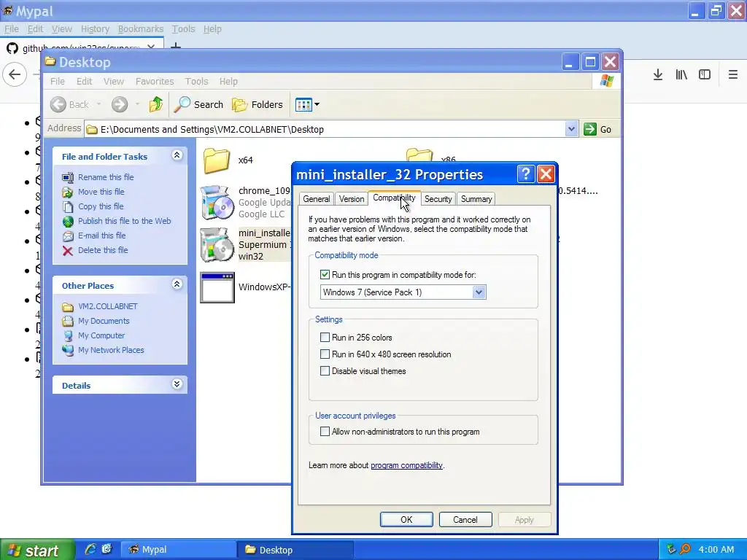Image resolution: width=747 pixels, height=560 pixels.
Task: Select the x64 folder icon
Action: (x=217, y=160)
